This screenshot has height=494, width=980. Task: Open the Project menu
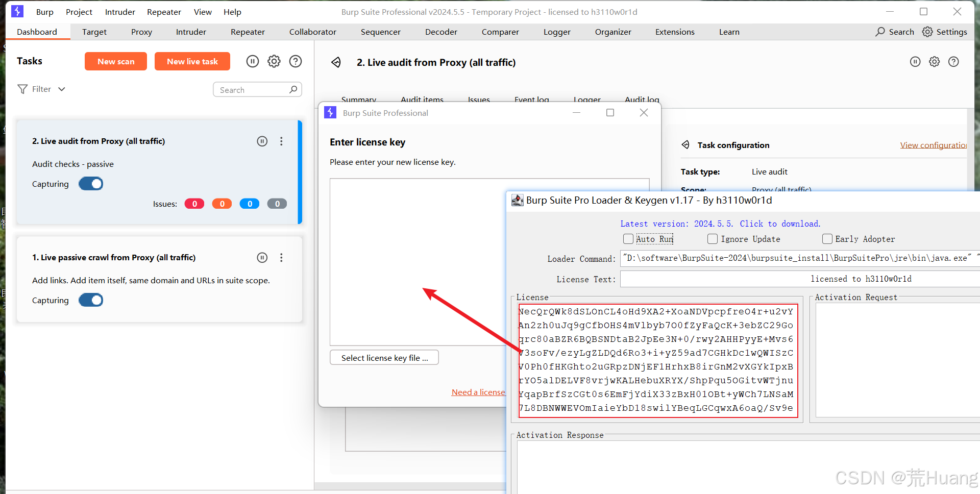79,12
